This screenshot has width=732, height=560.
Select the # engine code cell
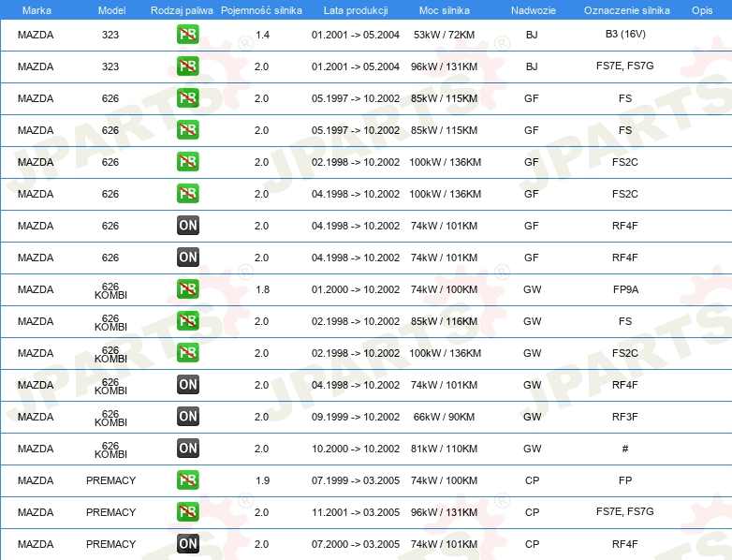pos(625,449)
